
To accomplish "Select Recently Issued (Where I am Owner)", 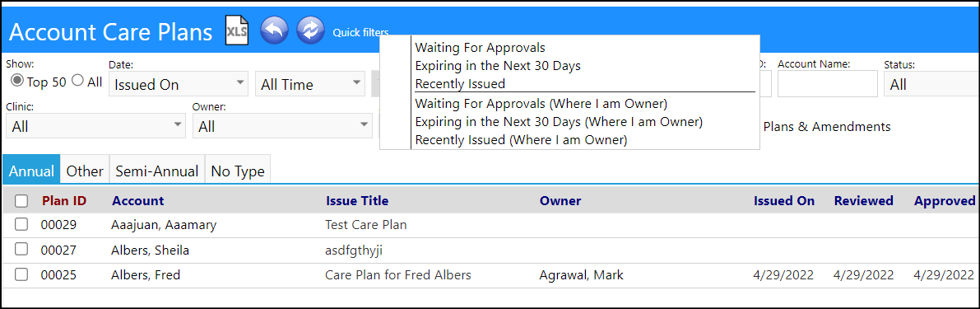I will point(521,140).
